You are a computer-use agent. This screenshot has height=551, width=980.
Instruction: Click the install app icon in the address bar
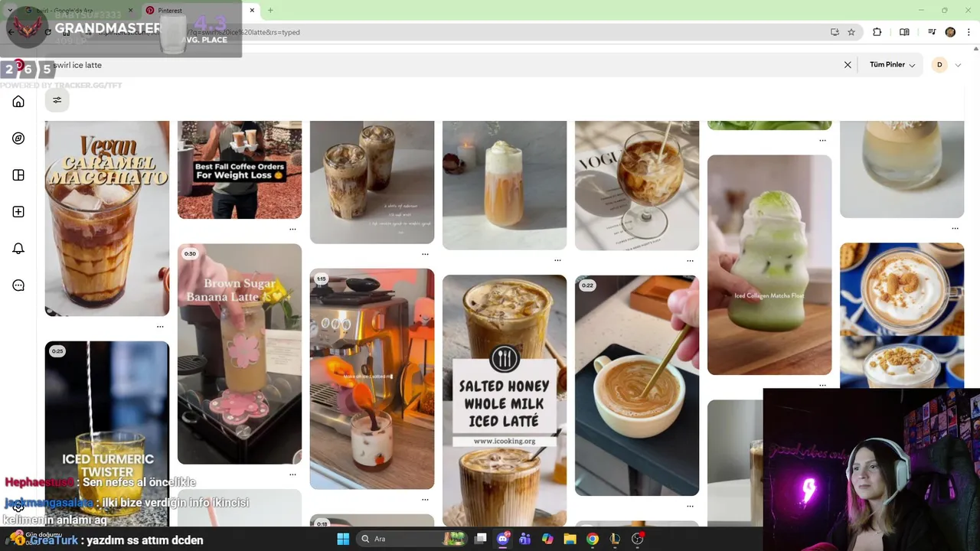coord(835,32)
